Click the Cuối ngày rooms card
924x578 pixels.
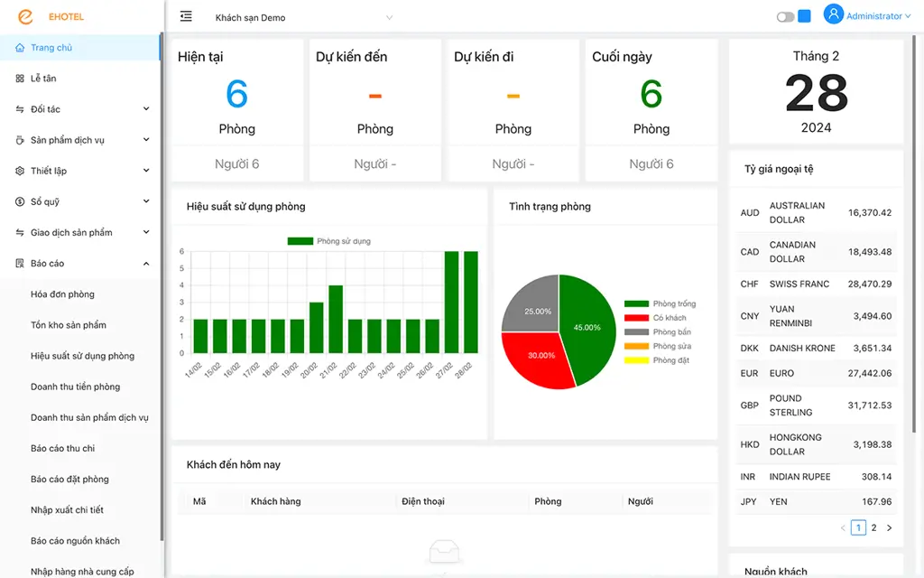click(x=651, y=110)
